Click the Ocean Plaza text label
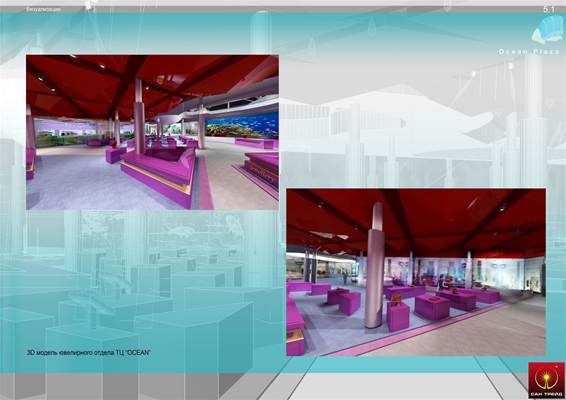This screenshot has width=566, height=400. click(x=529, y=52)
